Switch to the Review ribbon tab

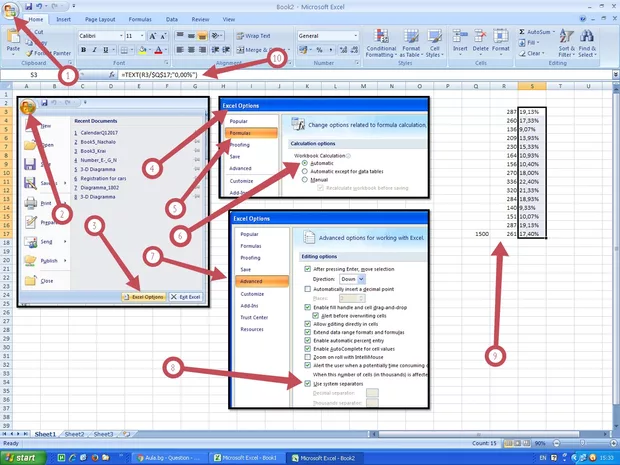coord(200,19)
